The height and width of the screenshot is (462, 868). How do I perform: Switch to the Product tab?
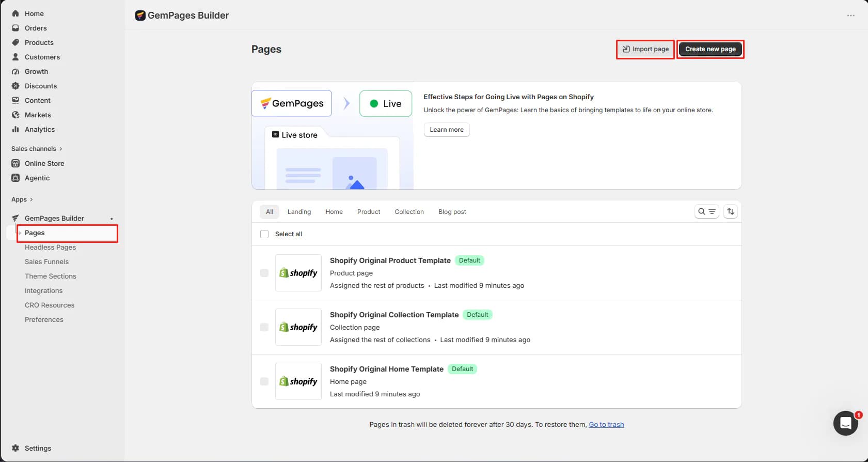coord(369,212)
